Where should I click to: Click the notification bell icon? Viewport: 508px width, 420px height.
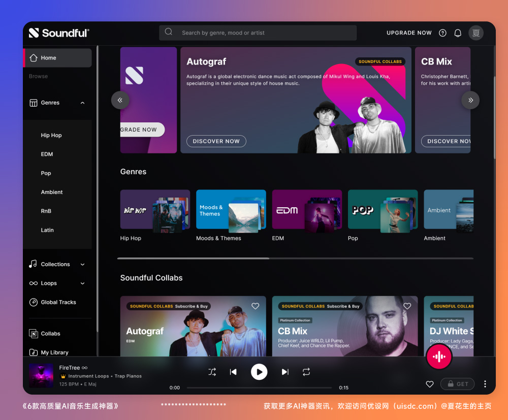pos(458,33)
